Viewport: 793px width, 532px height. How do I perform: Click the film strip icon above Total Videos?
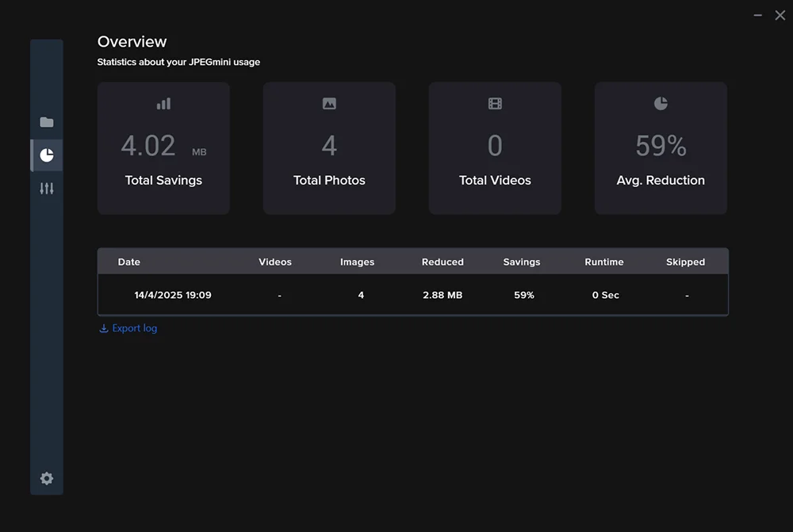[x=495, y=104]
